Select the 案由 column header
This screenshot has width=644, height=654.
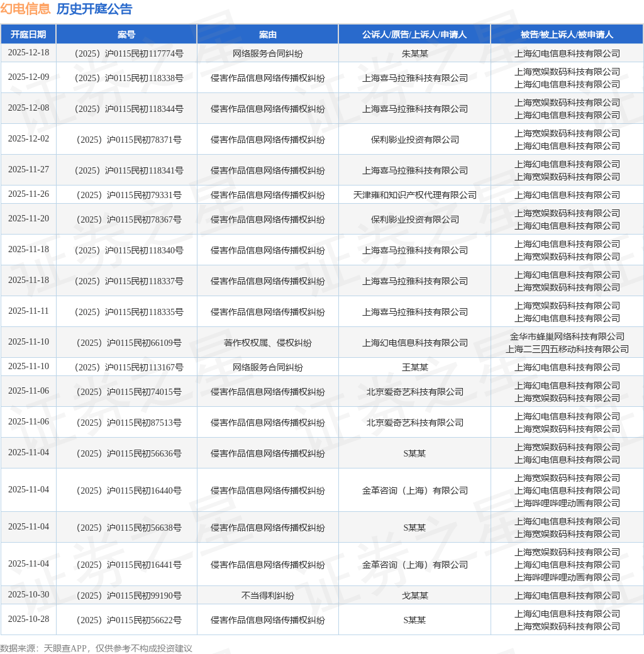(x=267, y=35)
